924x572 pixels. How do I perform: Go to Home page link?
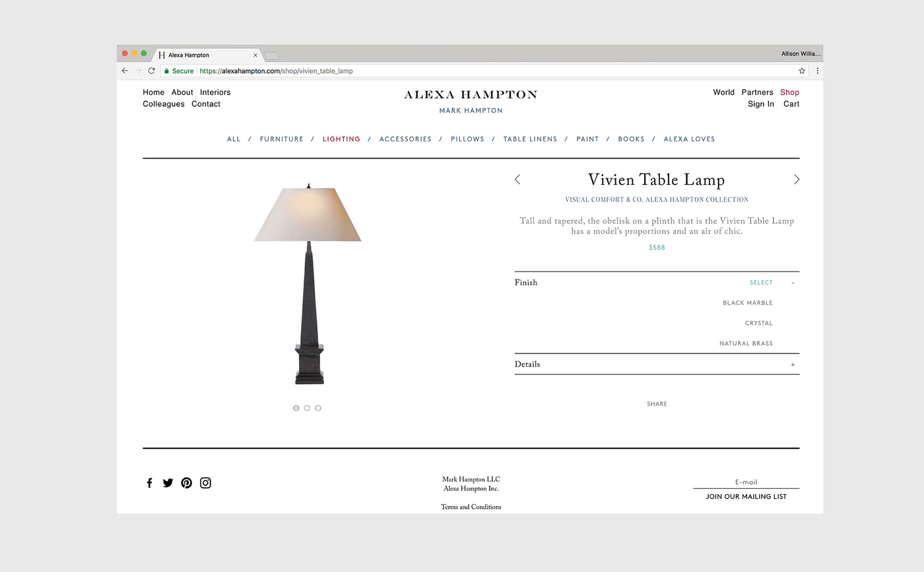coord(154,92)
